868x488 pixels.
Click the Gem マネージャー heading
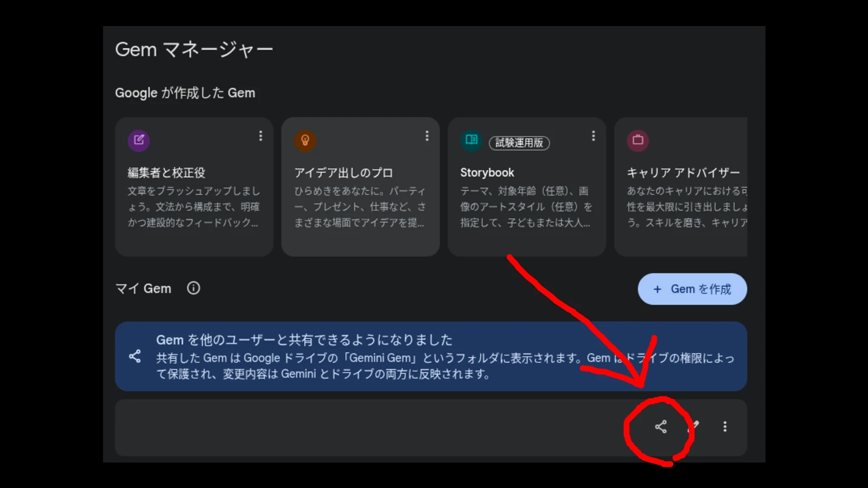194,49
